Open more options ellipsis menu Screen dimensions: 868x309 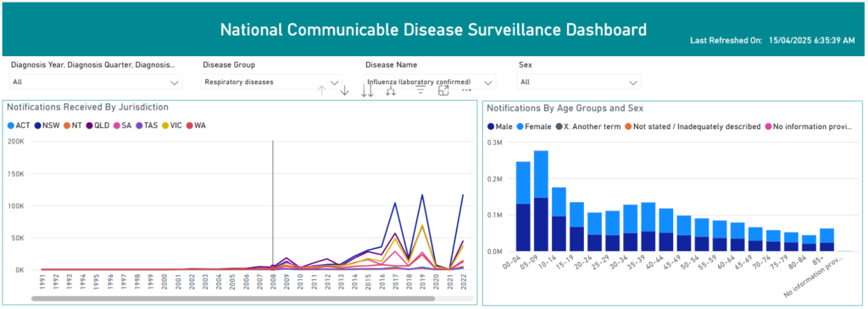coord(466,90)
